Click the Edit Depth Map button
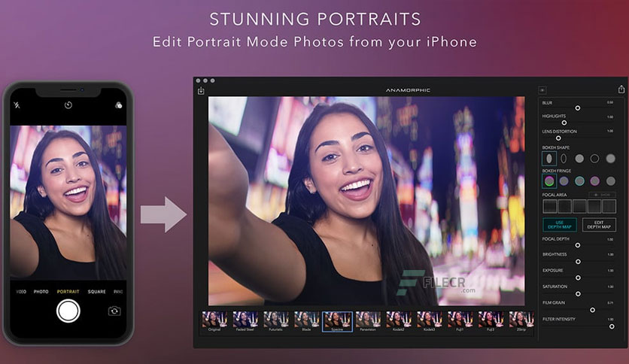Viewport: 629px width, 364px height. (x=599, y=225)
